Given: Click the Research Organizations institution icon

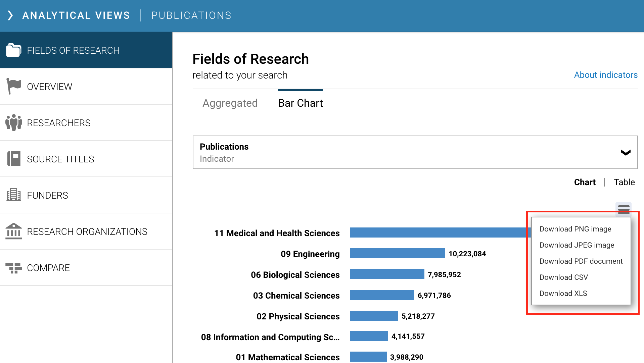Looking at the screenshot, I should (13, 231).
